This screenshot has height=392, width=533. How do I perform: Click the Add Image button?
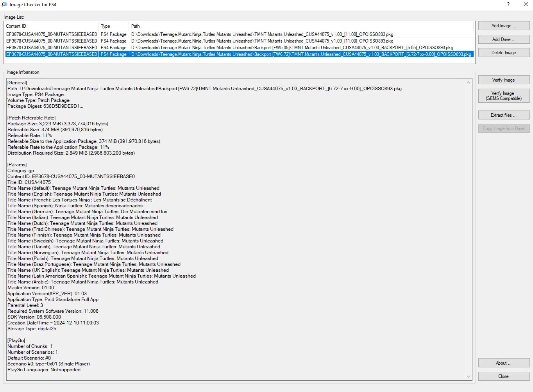point(504,26)
